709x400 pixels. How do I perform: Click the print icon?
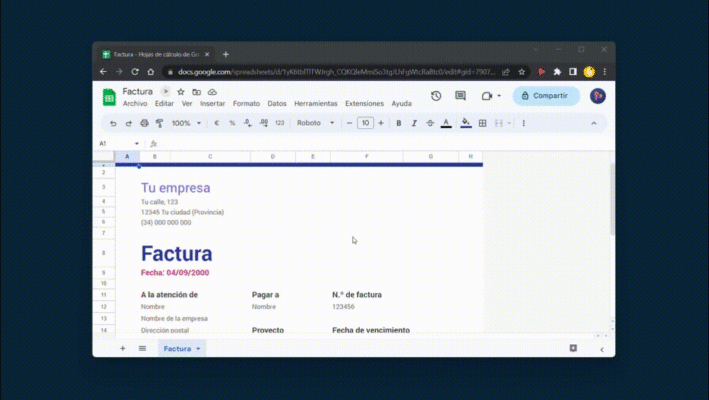144,123
